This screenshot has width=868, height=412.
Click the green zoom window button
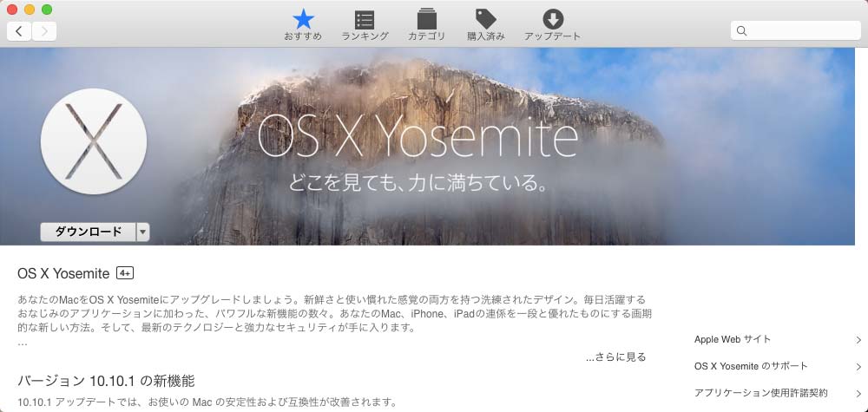[47, 10]
